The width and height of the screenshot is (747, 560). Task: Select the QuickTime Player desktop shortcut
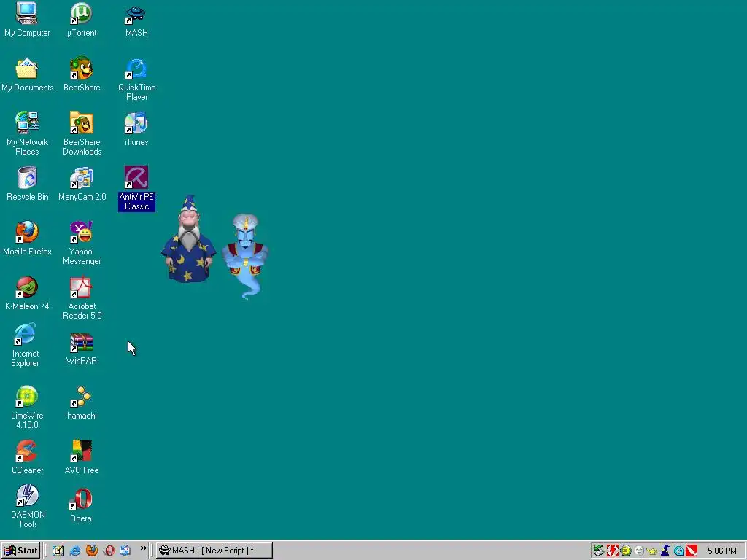pyautogui.click(x=136, y=79)
